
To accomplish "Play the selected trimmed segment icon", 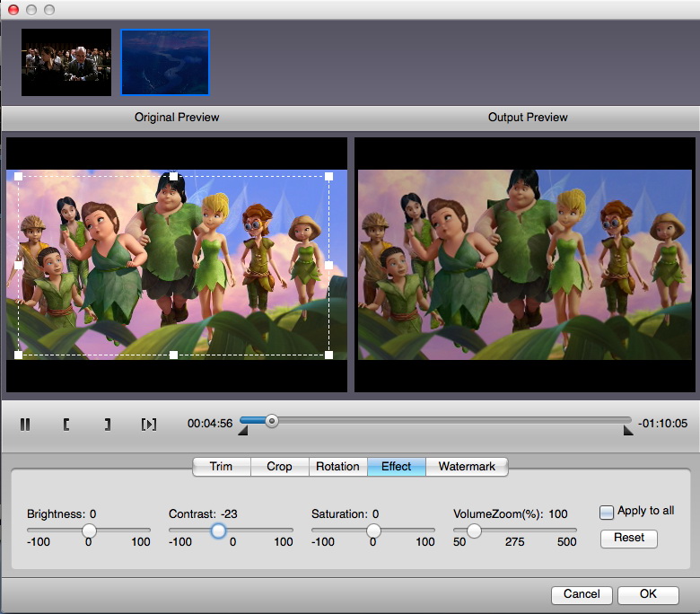I will pyautogui.click(x=149, y=425).
